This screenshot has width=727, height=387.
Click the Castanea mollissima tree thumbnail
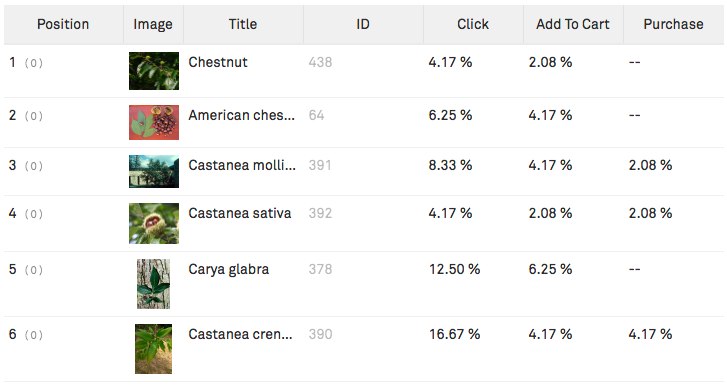click(154, 171)
